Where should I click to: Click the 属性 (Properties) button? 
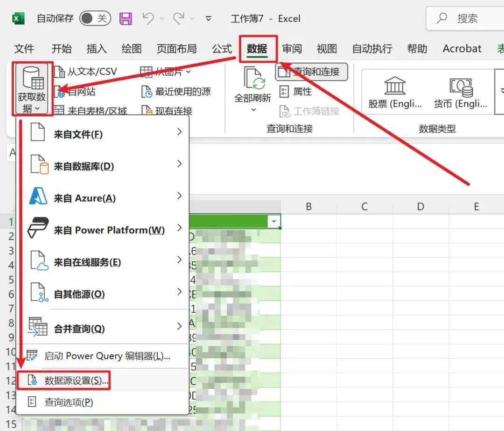tap(295, 92)
